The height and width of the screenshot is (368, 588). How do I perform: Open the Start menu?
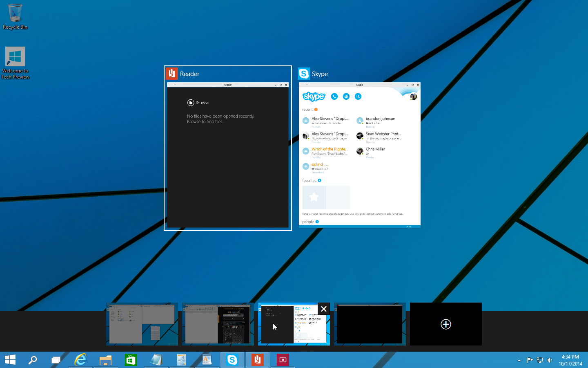pos(10,360)
